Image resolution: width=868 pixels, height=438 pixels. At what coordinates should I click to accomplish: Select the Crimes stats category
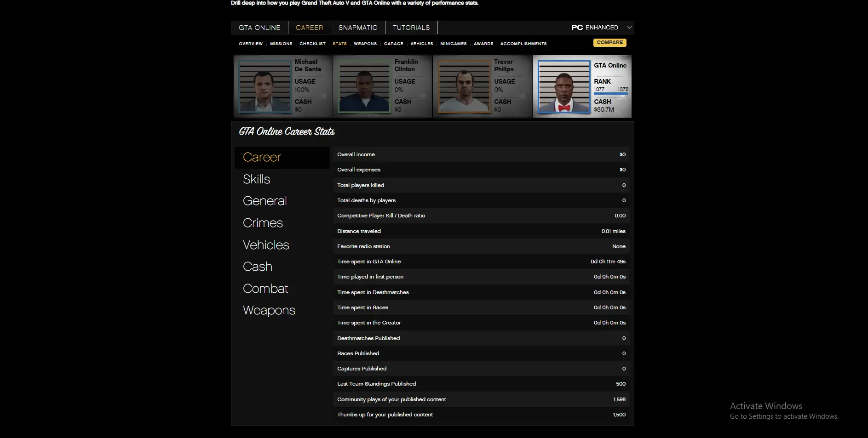[x=282, y=223]
